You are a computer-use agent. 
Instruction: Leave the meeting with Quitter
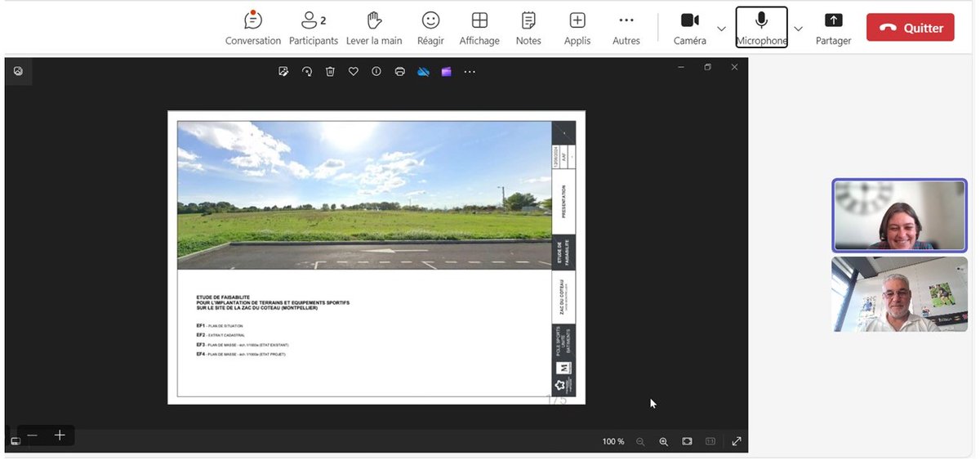(x=911, y=27)
